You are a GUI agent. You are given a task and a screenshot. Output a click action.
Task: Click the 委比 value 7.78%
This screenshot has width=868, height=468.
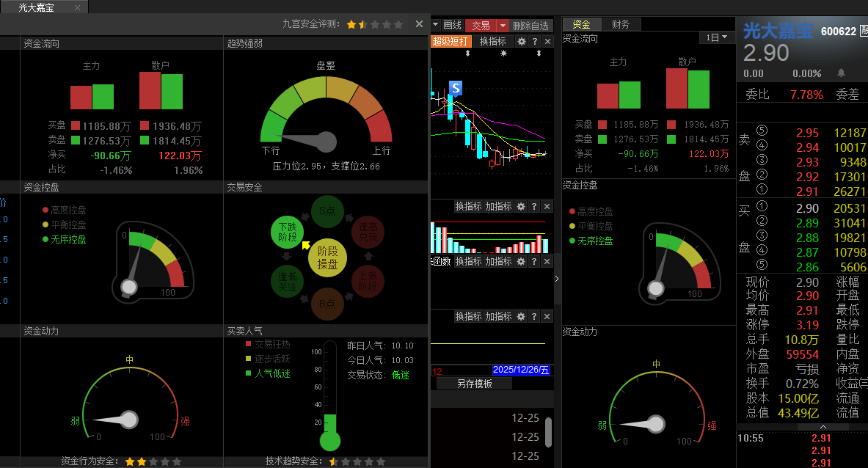click(806, 95)
